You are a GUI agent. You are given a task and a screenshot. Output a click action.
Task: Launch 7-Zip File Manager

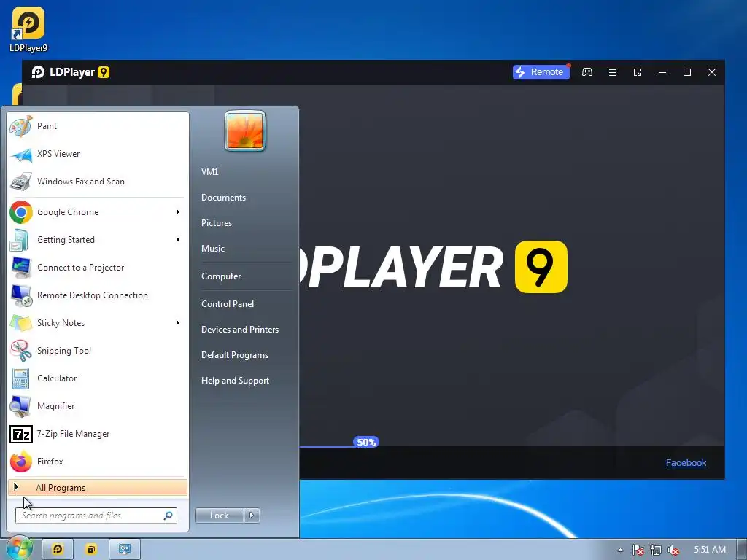tap(98, 434)
